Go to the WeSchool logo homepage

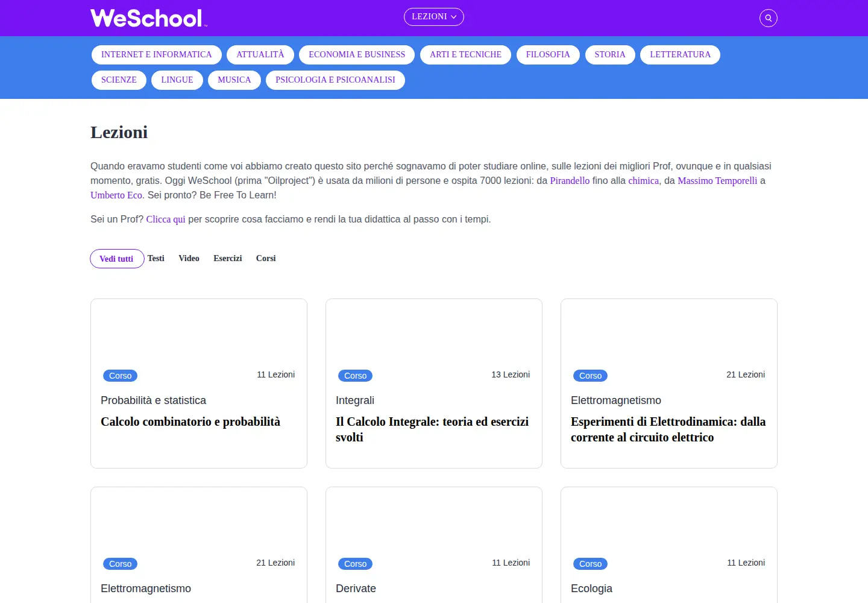point(148,18)
